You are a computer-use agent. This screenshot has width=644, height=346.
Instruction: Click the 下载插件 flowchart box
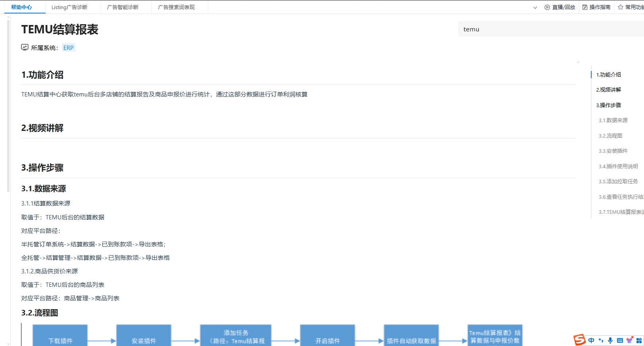[60, 335]
